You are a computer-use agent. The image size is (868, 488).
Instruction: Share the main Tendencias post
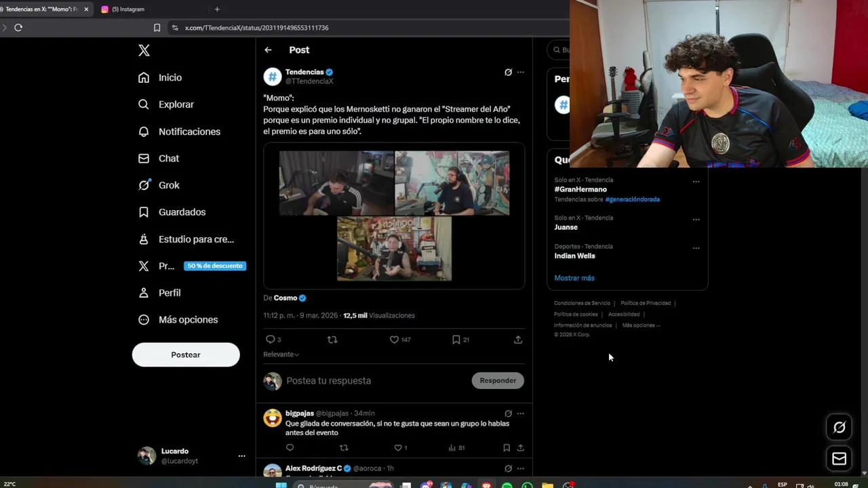518,340
